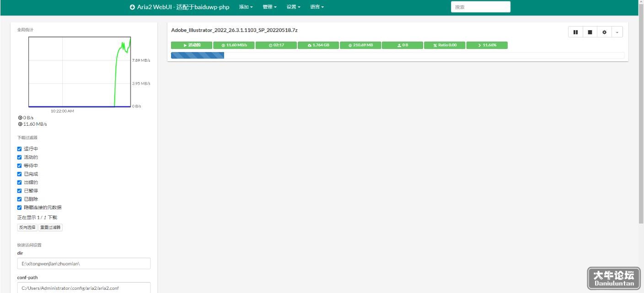The width and height of the screenshot is (644, 293).
Task: Click the global download speed under the graph
Action: coord(32,124)
